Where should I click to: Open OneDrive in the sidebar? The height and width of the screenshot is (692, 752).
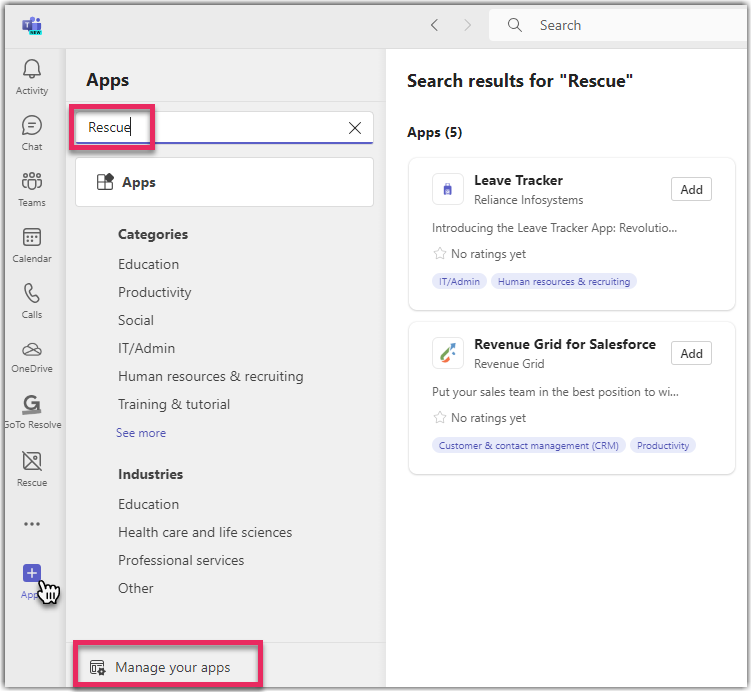pyautogui.click(x=32, y=357)
